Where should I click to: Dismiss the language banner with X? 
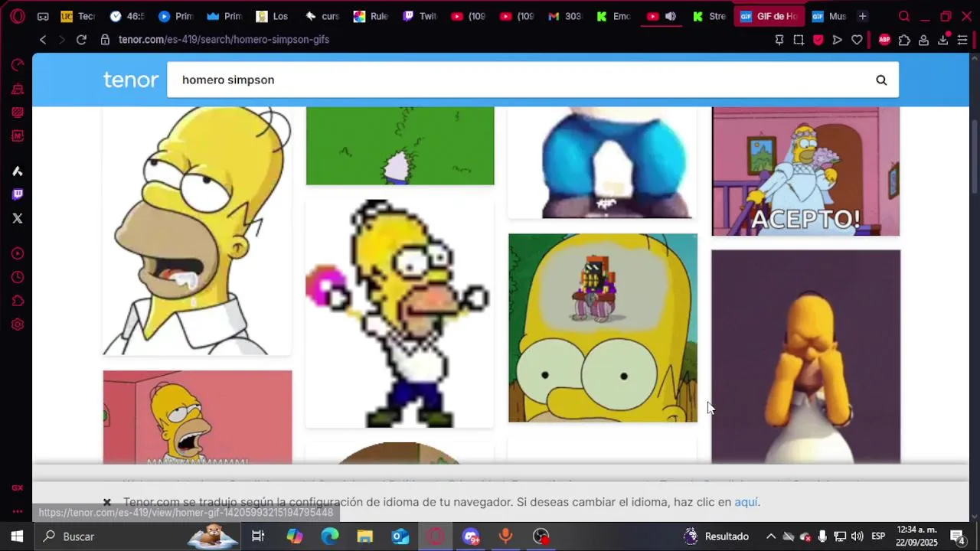tap(107, 502)
